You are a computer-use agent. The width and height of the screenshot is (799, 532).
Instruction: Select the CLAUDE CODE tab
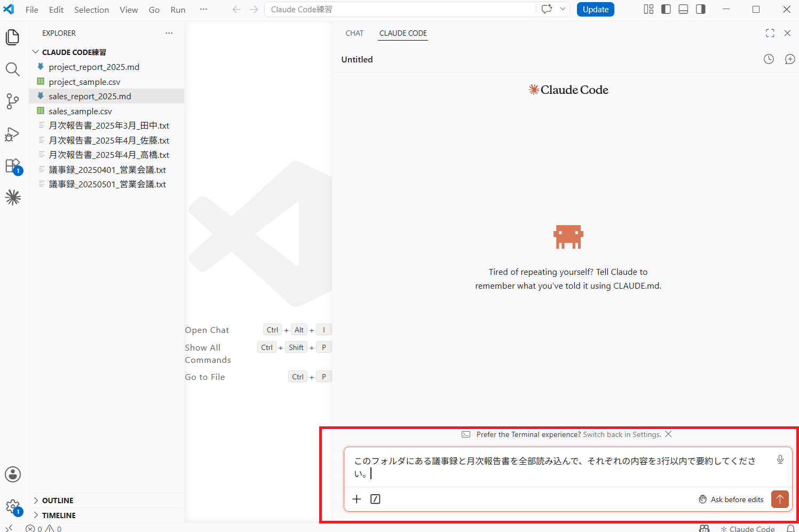pyautogui.click(x=403, y=33)
